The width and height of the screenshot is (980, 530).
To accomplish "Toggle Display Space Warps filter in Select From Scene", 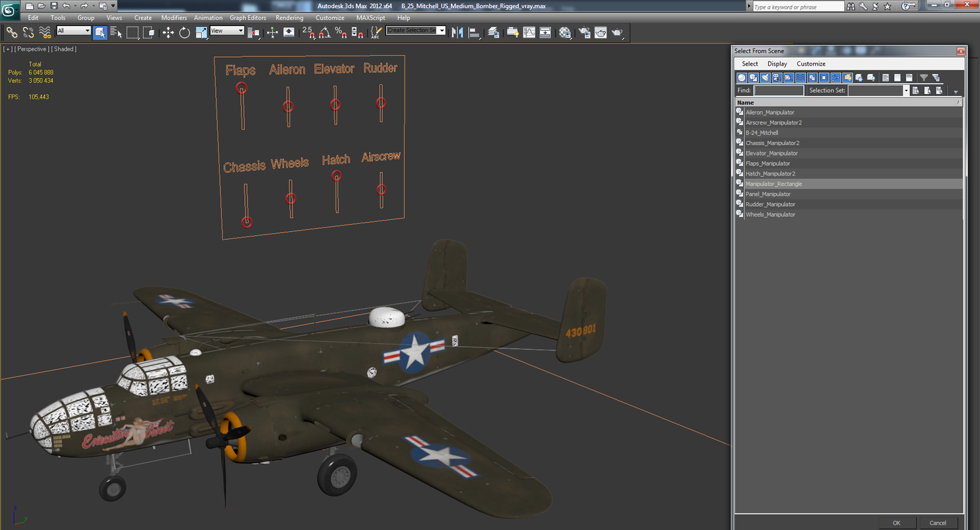I will click(801, 78).
